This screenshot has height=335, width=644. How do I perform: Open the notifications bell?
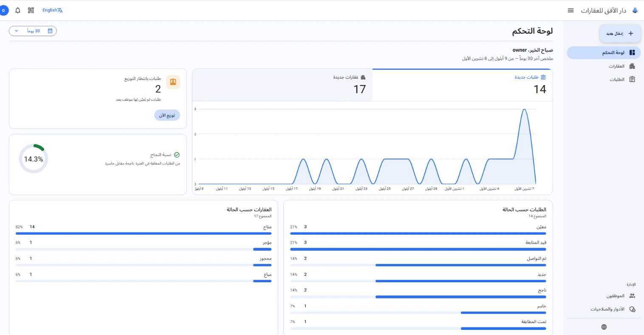[18, 10]
